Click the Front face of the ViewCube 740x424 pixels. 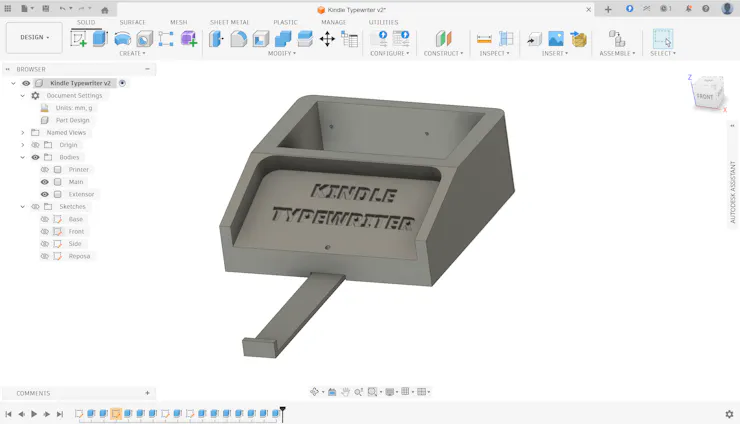(705, 96)
